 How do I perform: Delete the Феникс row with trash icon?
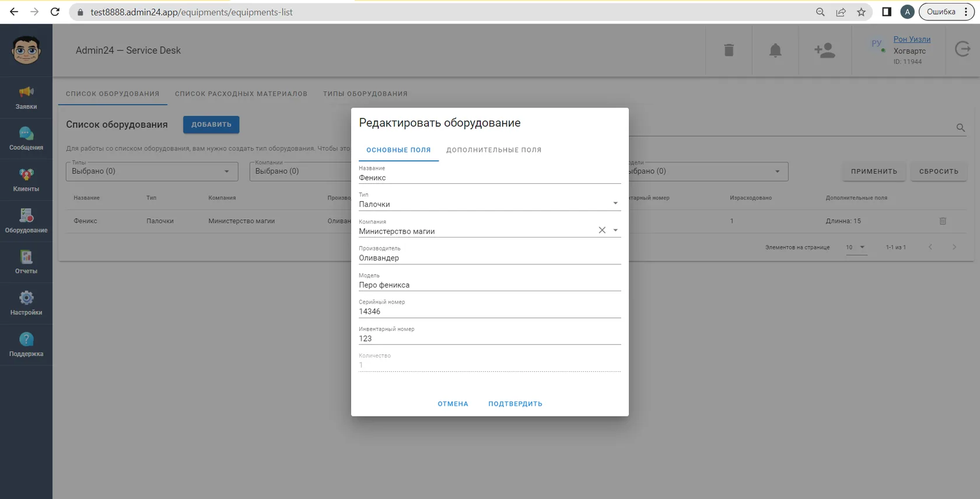[x=943, y=221]
